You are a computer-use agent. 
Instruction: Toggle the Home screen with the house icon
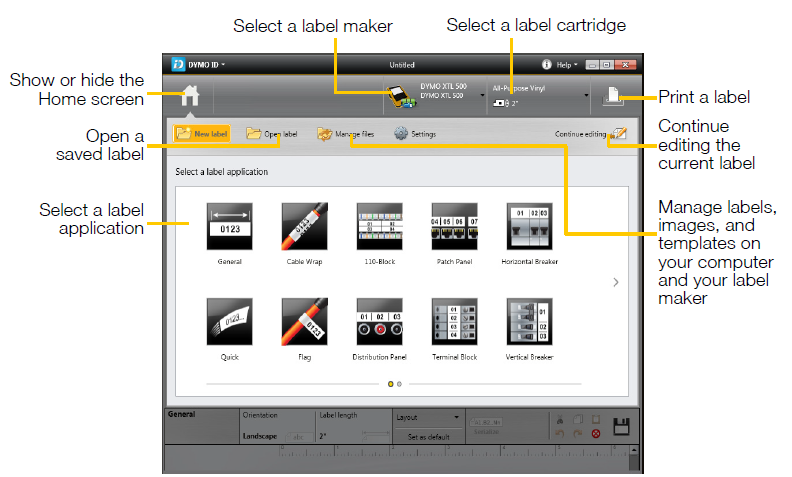[190, 96]
